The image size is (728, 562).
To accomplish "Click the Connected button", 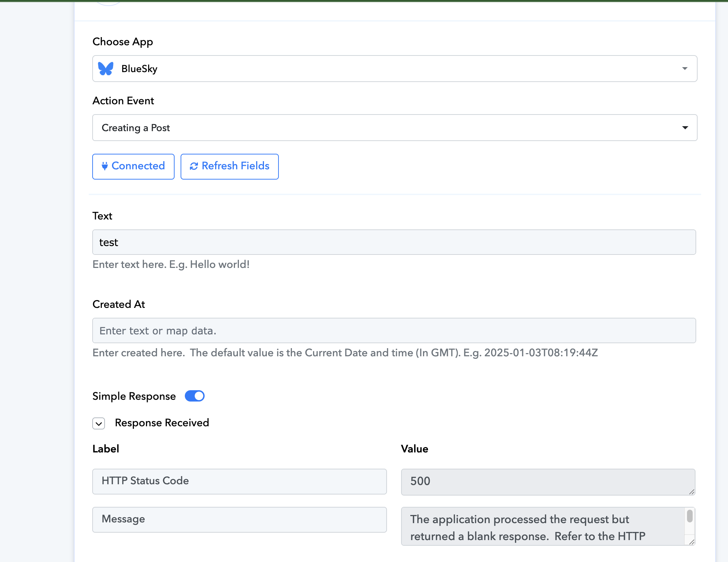I will coord(133,166).
